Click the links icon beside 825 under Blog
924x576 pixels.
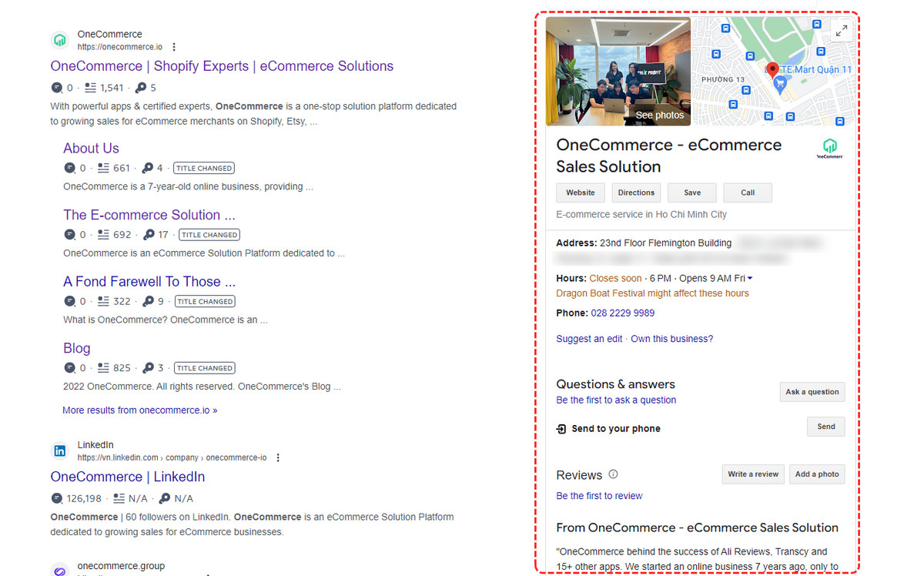[104, 368]
